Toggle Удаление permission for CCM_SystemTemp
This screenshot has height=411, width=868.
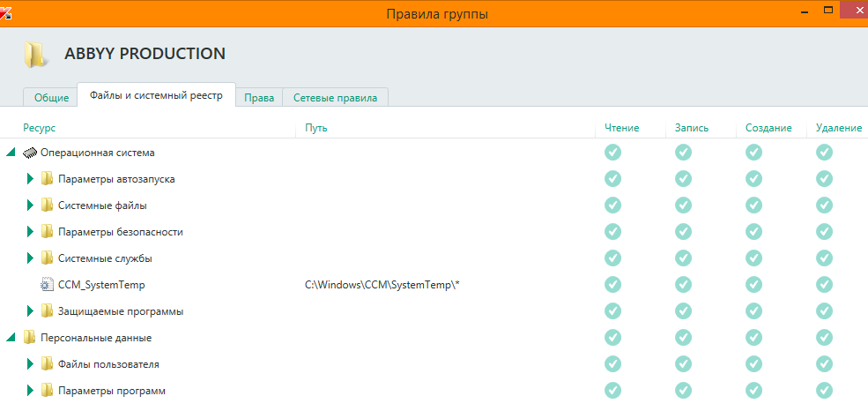point(824,285)
